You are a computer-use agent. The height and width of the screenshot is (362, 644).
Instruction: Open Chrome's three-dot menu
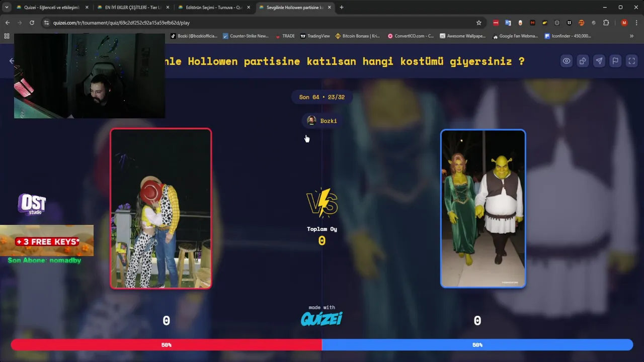637,23
